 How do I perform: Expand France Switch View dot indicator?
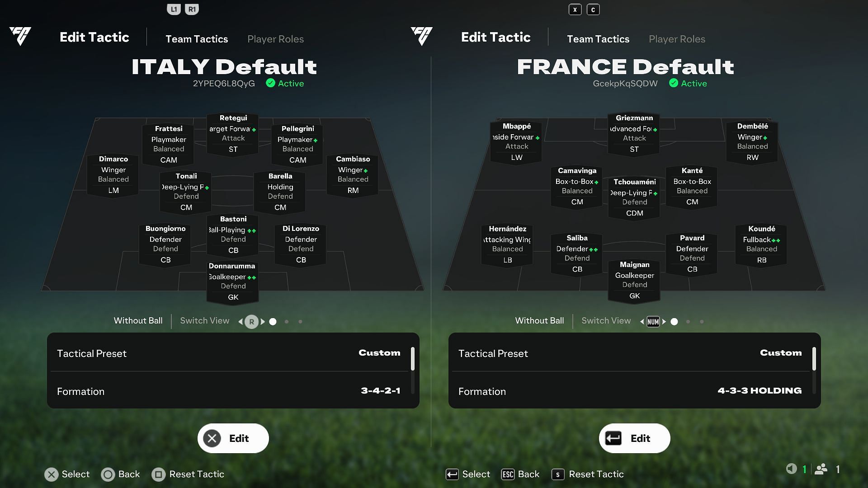[x=674, y=321]
